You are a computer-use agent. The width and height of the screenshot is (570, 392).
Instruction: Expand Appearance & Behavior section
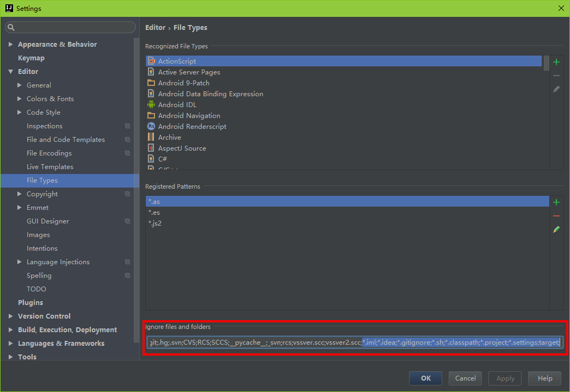click(x=10, y=45)
